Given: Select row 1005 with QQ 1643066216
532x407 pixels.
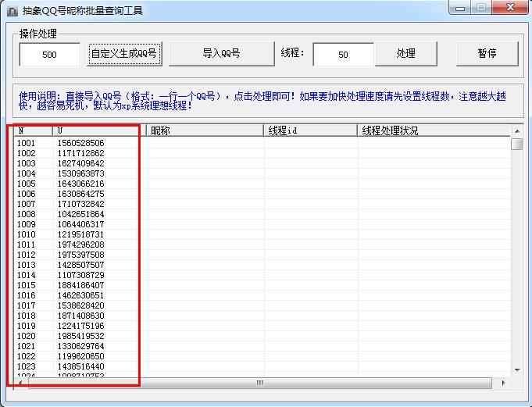Looking at the screenshot, I should coord(79,184).
